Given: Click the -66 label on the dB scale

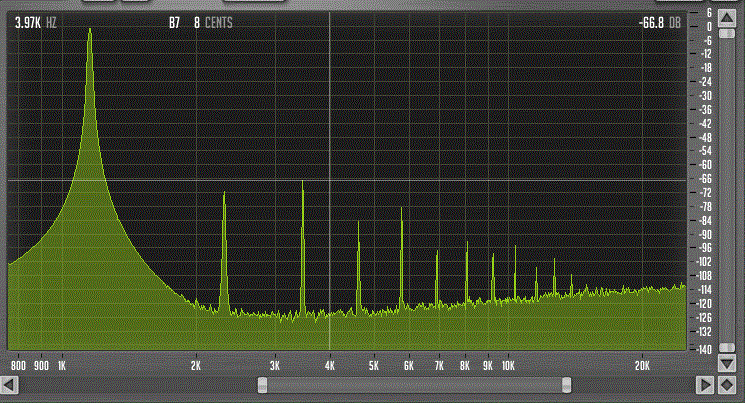Looking at the screenshot, I should tap(706, 179).
